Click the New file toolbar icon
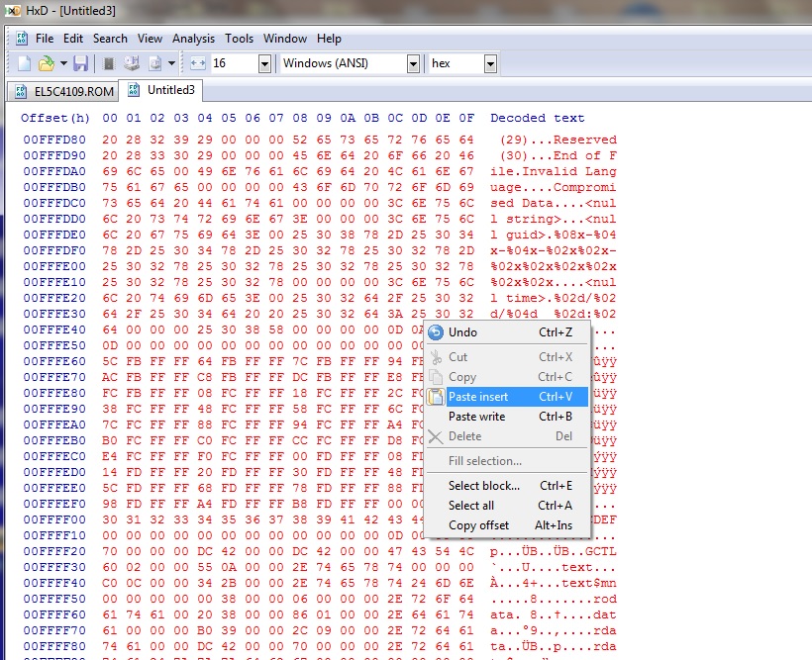This screenshot has height=660, width=812. pyautogui.click(x=24, y=63)
